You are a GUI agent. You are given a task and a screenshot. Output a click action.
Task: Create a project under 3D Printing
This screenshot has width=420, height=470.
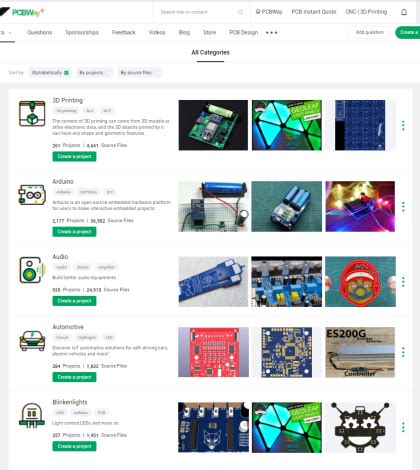click(74, 156)
